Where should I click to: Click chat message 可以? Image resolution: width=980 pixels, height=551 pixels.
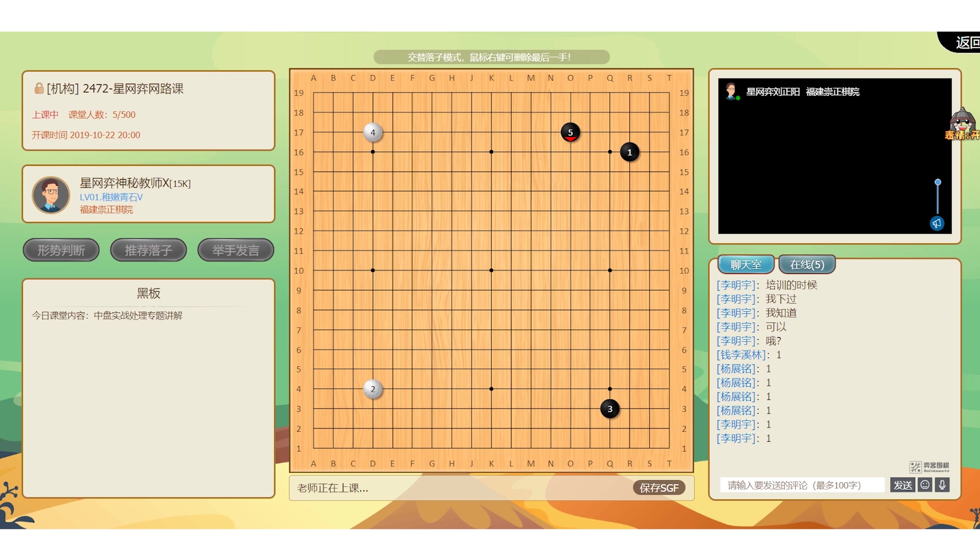pyautogui.click(x=776, y=327)
